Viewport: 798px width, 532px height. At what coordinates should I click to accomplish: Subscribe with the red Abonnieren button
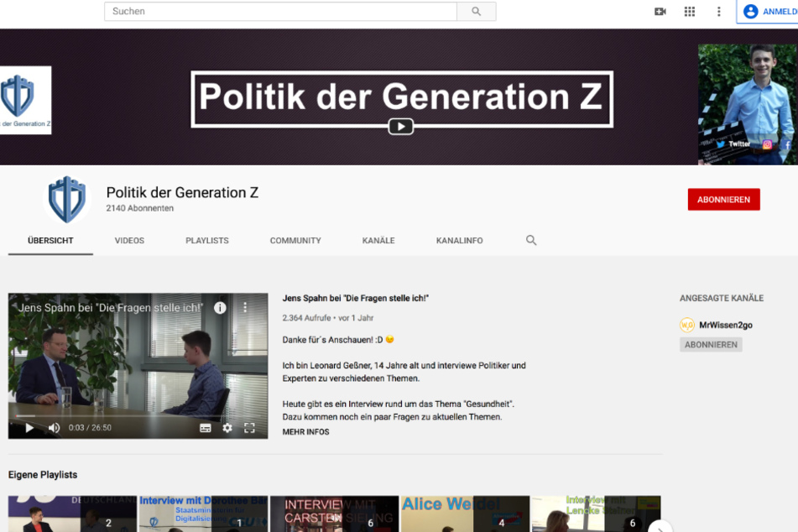[723, 200]
